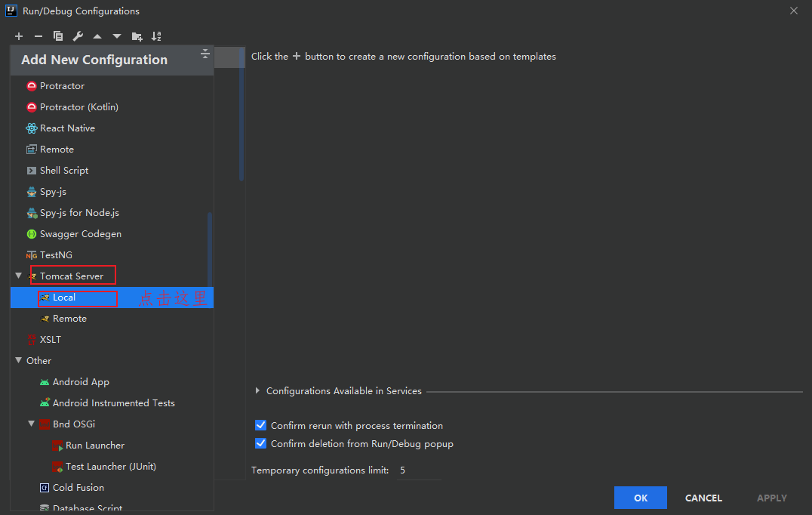Click the configuration list scrollbar thumb
This screenshot has width=812, height=515.
point(210,248)
